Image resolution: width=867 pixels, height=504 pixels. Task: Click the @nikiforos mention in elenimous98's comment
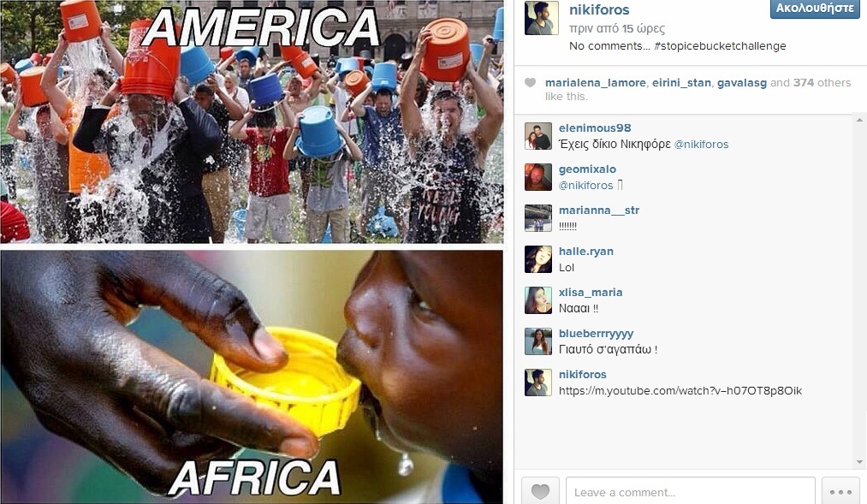pos(701,145)
